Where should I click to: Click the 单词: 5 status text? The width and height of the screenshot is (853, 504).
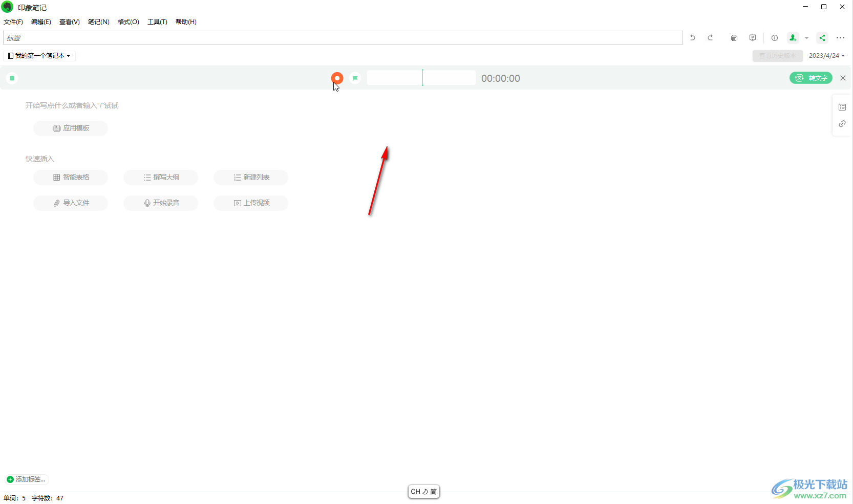[x=14, y=498]
